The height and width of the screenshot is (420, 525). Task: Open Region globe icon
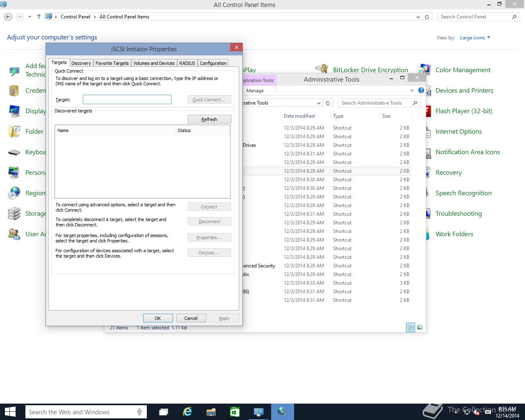(x=14, y=193)
